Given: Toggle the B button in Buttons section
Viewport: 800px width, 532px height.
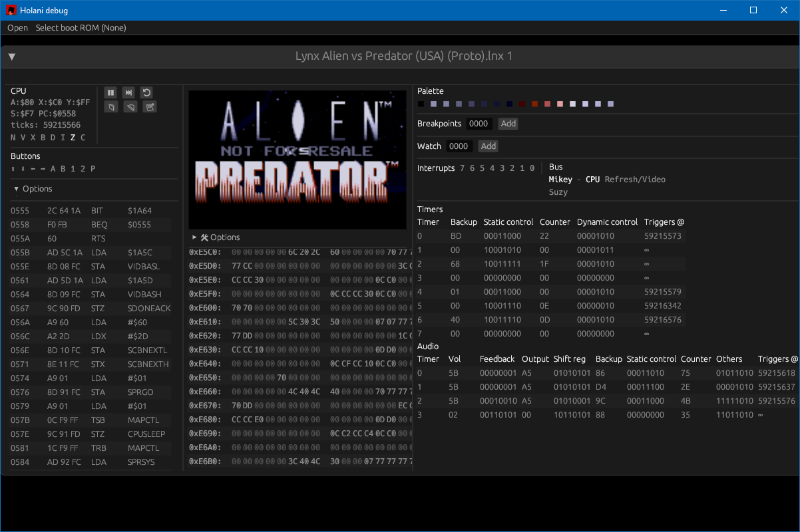Looking at the screenshot, I should [63, 169].
